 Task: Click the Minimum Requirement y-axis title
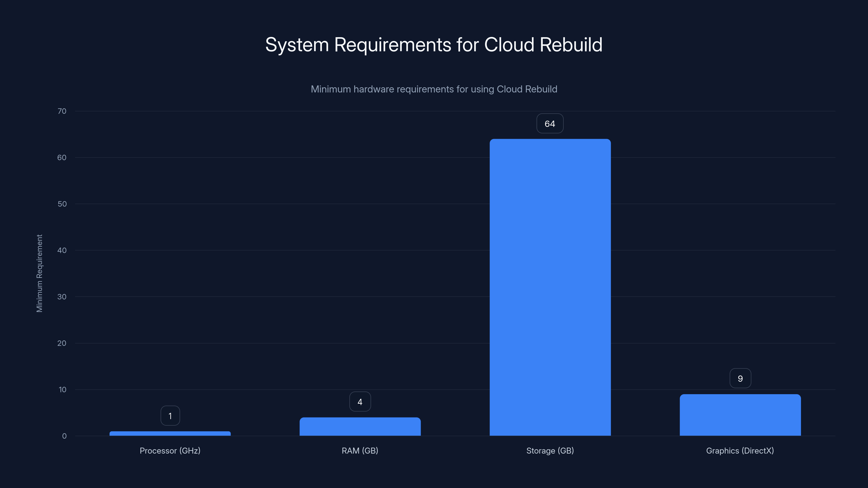pos(39,274)
